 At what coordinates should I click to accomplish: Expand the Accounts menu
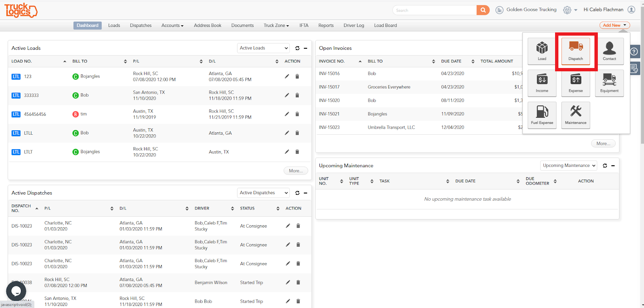(x=172, y=25)
